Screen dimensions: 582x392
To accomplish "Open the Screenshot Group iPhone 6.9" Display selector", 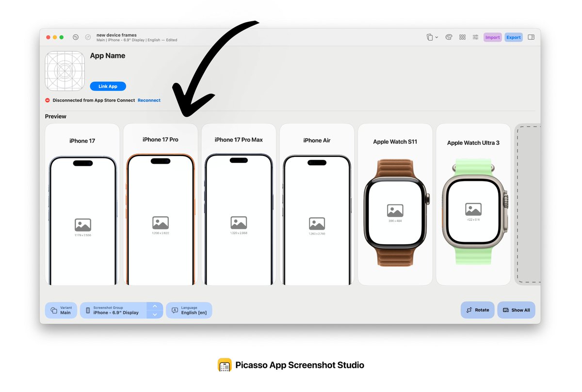I will coord(113,310).
